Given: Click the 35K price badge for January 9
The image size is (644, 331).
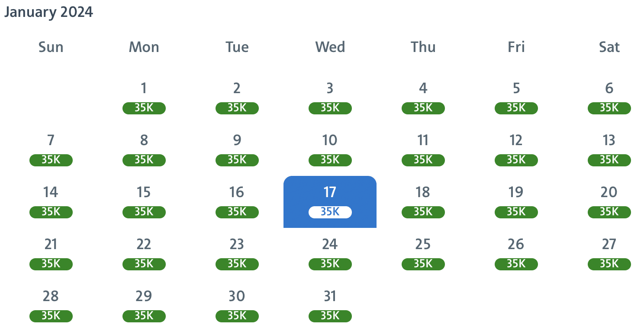Looking at the screenshot, I should coord(237,160).
